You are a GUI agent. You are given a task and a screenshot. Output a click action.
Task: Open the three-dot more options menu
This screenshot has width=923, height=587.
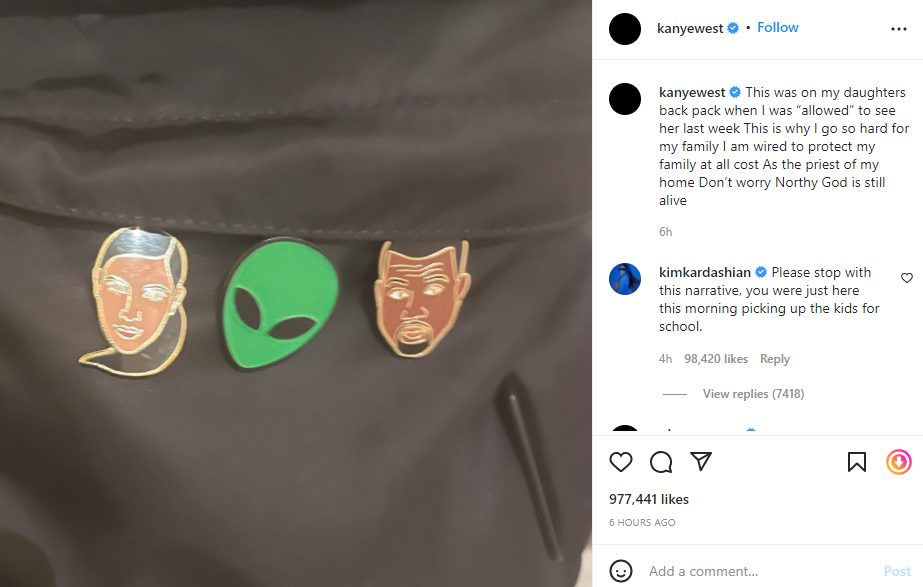[x=899, y=29]
